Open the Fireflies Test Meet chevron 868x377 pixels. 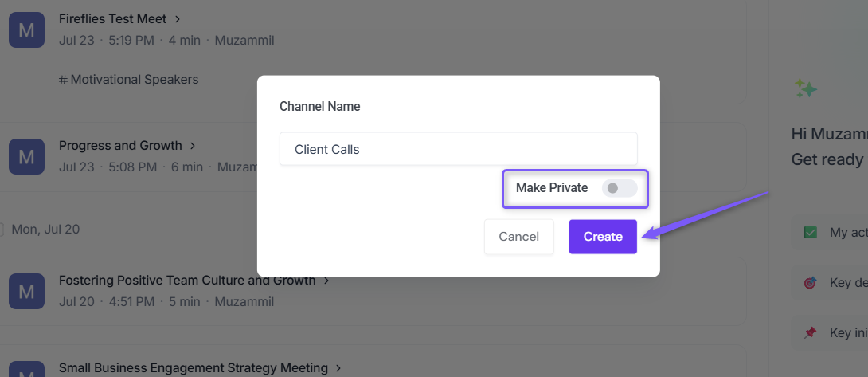coord(178,19)
